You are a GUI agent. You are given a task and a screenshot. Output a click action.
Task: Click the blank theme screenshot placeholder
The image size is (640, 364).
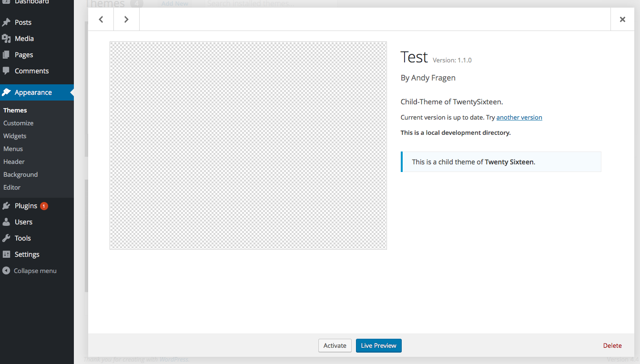point(248,145)
